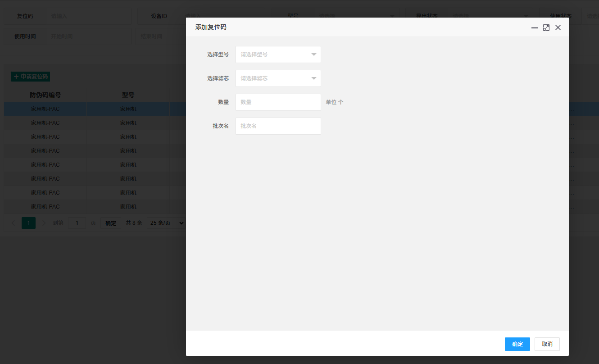Image resolution: width=599 pixels, height=364 pixels.
Task: Maximize the 添加复位码 dialog
Action: (546, 27)
